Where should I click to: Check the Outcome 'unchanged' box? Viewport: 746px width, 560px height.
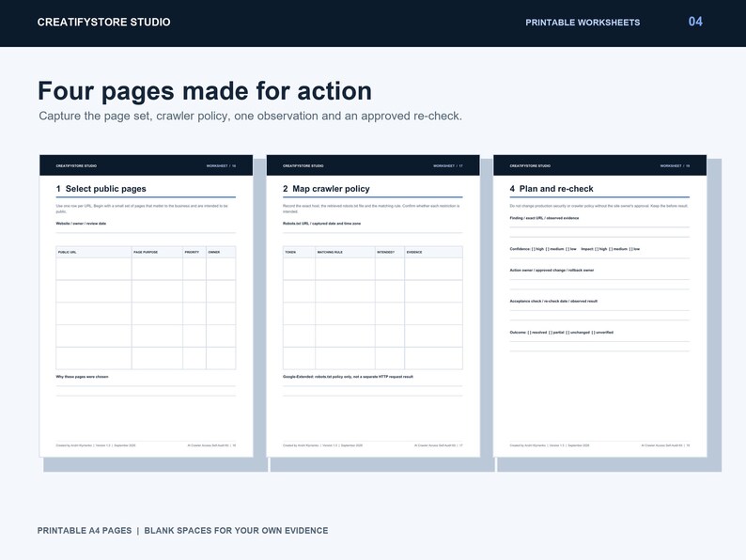click(x=567, y=333)
